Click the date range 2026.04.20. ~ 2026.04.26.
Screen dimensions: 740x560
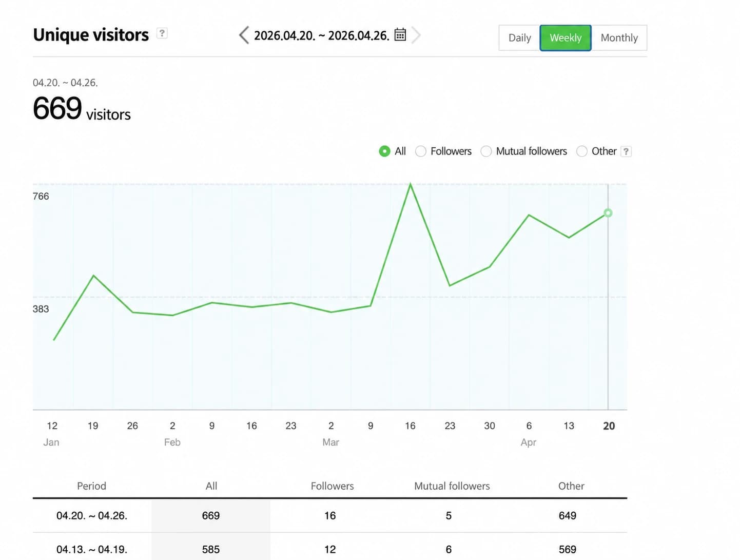coord(322,35)
